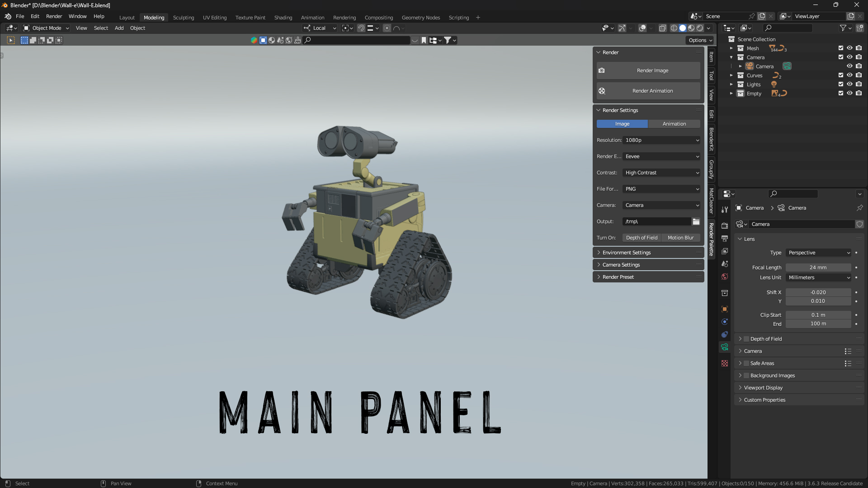Switch to rendered viewport shading
868x488 pixels.
(700, 28)
